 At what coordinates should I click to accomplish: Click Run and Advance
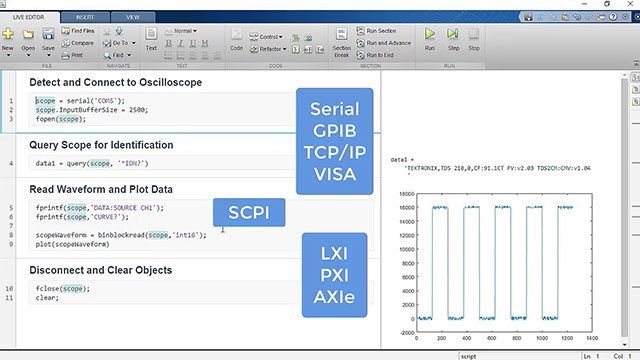pyautogui.click(x=384, y=43)
